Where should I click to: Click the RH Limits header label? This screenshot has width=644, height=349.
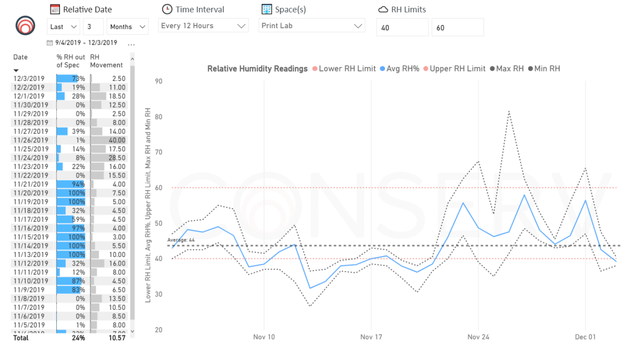[x=409, y=9]
